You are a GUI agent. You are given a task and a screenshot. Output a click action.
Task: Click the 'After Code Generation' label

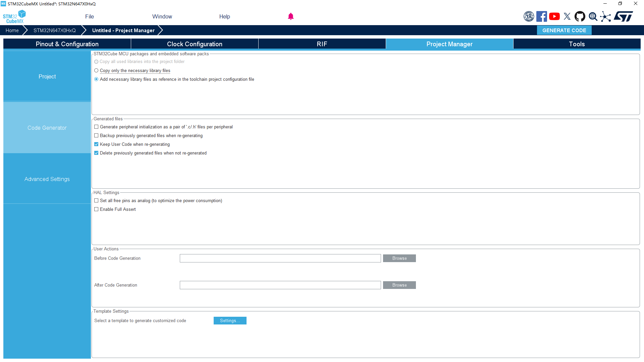116,285
